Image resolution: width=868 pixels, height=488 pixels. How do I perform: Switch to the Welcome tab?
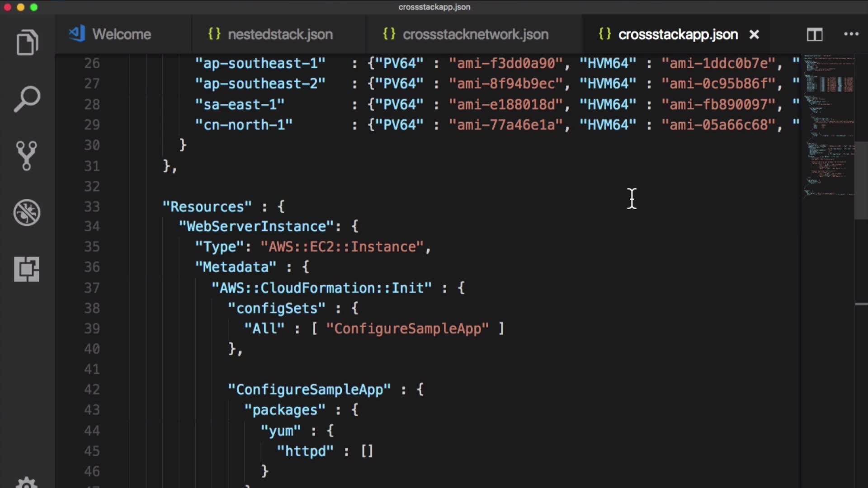click(x=121, y=34)
